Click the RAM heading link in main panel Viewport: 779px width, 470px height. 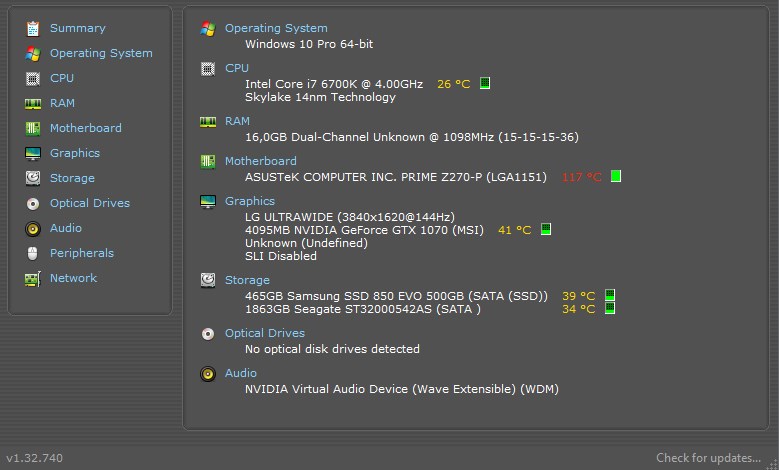point(237,121)
